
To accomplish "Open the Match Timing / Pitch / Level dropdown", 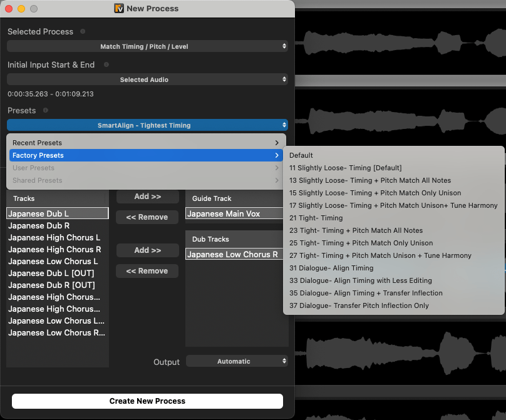I will (x=147, y=46).
